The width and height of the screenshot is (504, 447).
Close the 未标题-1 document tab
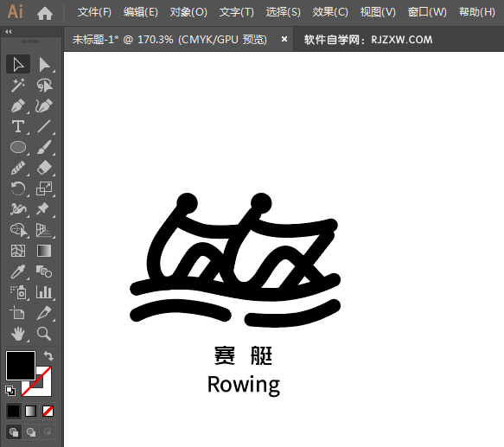click(284, 39)
